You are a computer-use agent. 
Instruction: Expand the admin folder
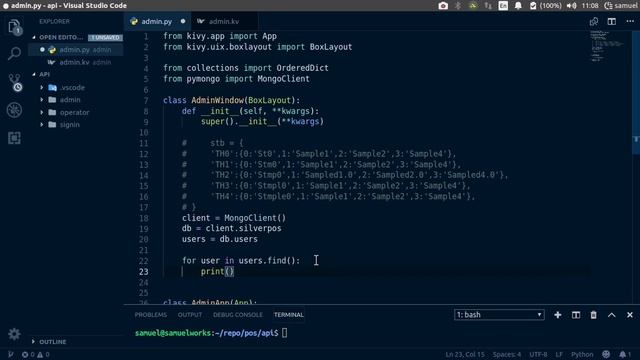(x=42, y=100)
